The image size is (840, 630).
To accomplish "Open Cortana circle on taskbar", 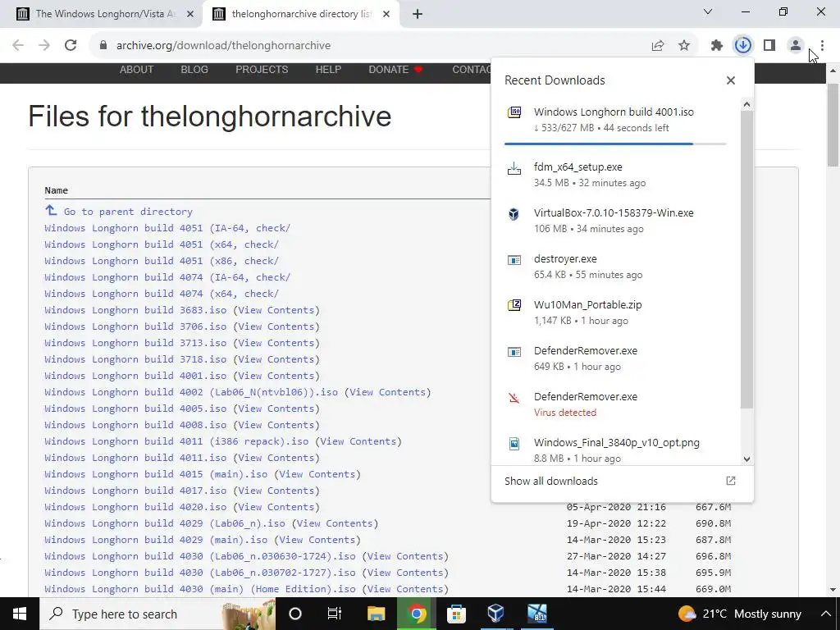I will pos(295,614).
